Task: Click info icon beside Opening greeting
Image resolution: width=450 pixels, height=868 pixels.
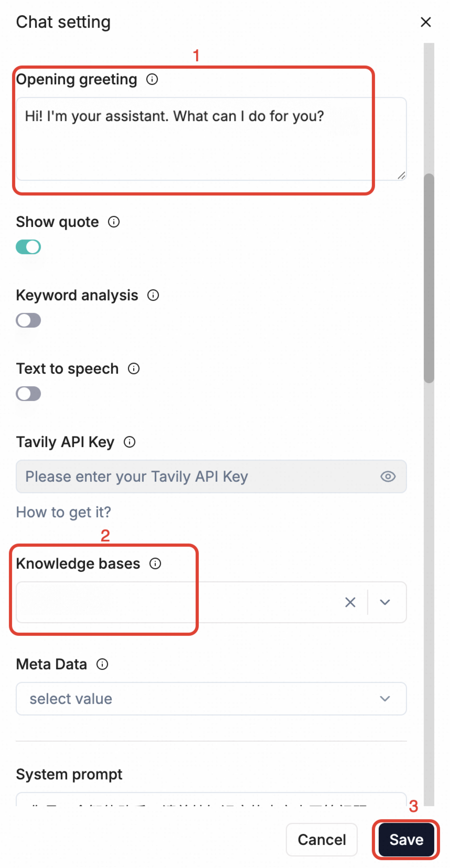Action: click(152, 79)
